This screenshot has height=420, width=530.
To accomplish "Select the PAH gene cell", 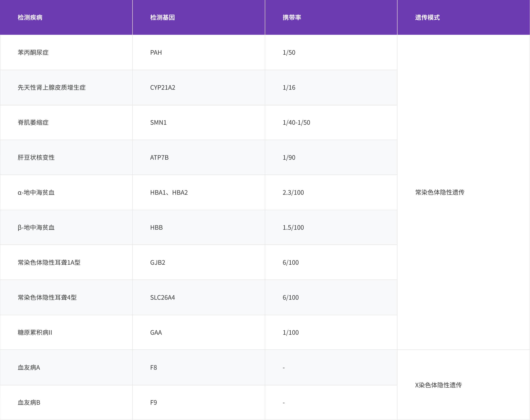I will (156, 52).
